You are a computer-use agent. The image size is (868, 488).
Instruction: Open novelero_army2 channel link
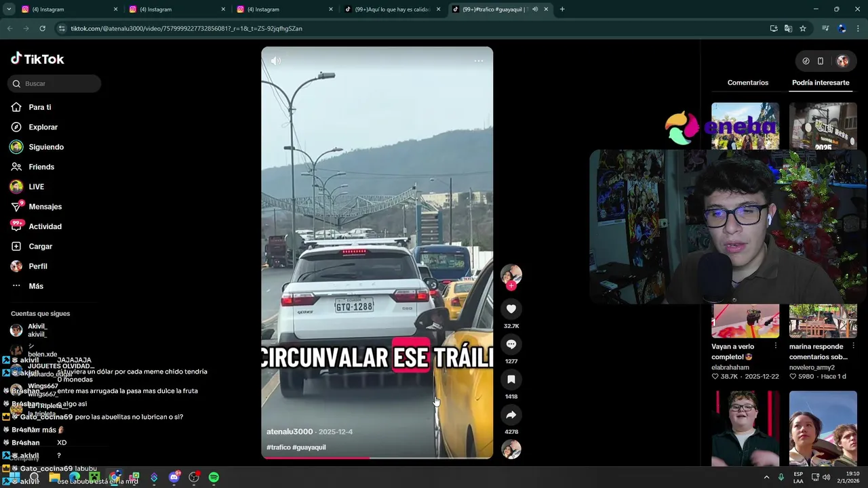pyautogui.click(x=812, y=367)
